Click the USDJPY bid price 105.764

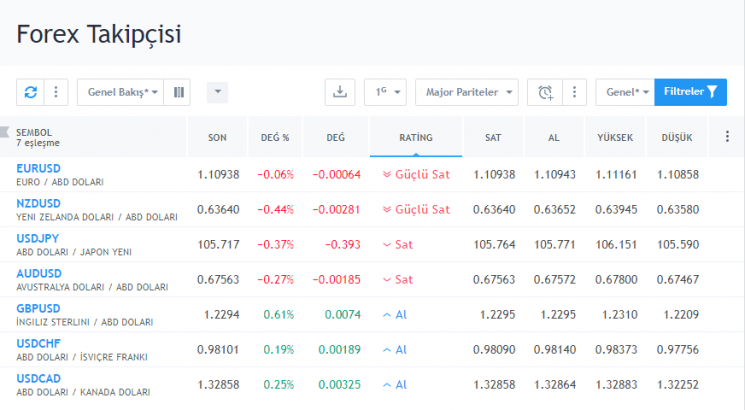click(x=494, y=245)
